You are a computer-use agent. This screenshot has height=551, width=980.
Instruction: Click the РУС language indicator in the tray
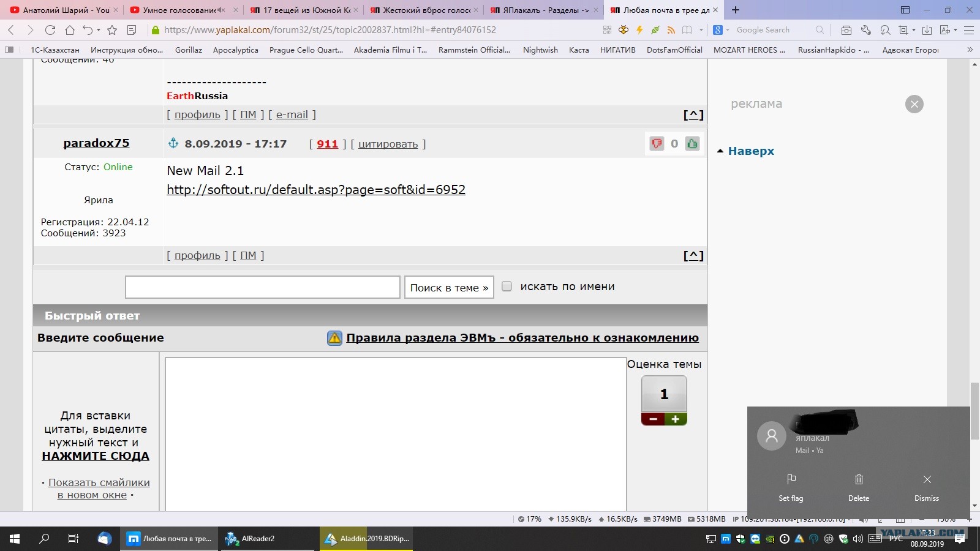(x=896, y=539)
